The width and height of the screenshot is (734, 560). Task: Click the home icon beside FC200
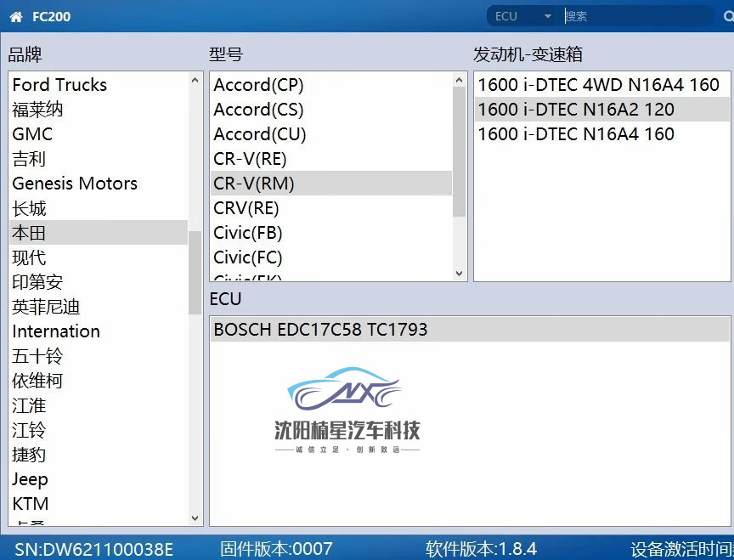click(16, 16)
